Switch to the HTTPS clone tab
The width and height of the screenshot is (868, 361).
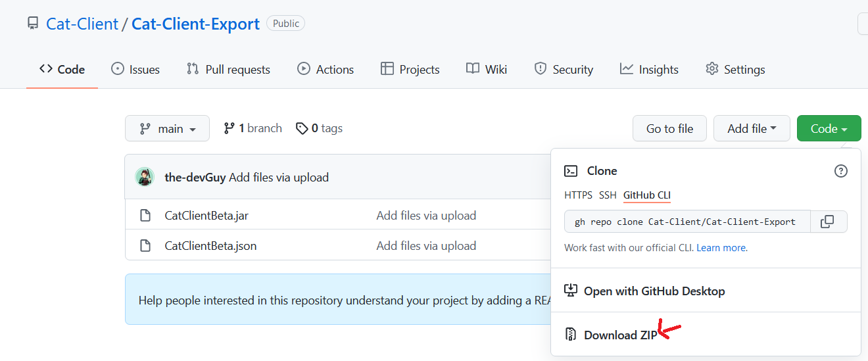(x=578, y=195)
